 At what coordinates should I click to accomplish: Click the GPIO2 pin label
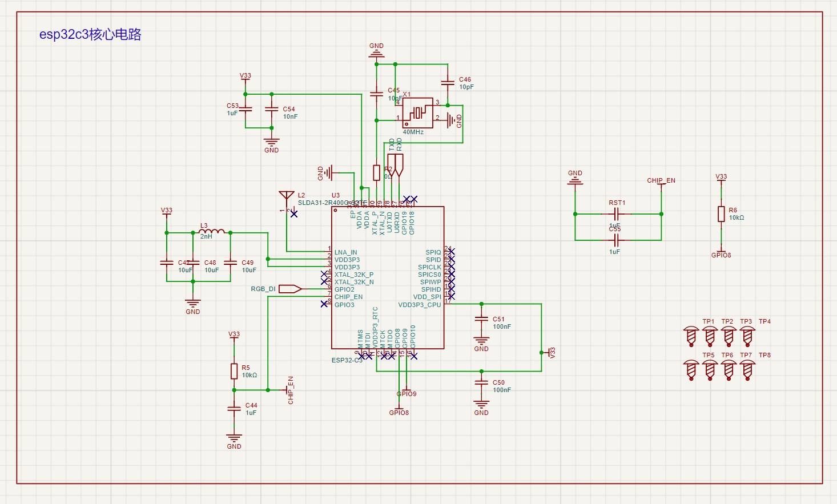tap(344, 289)
